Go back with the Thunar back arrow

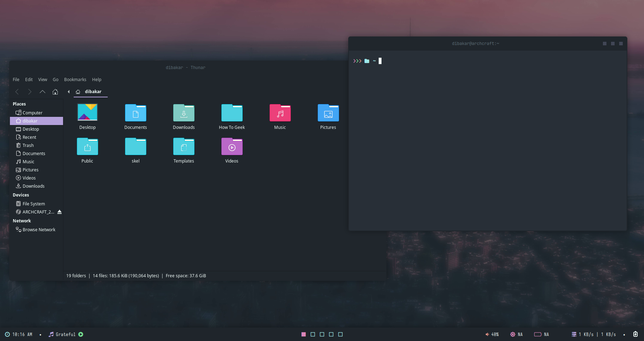(x=17, y=92)
